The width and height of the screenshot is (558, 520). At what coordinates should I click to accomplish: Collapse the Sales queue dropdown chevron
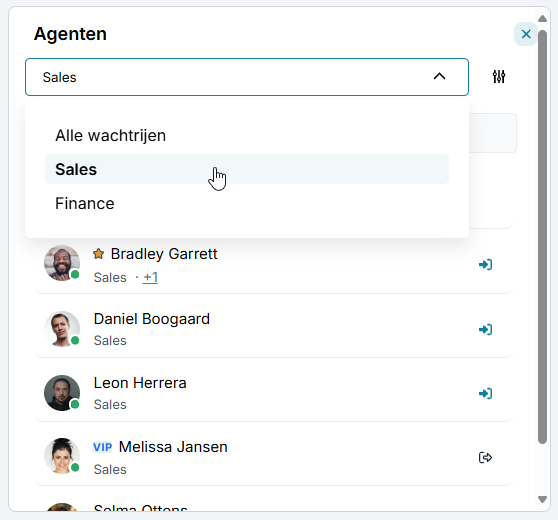439,77
